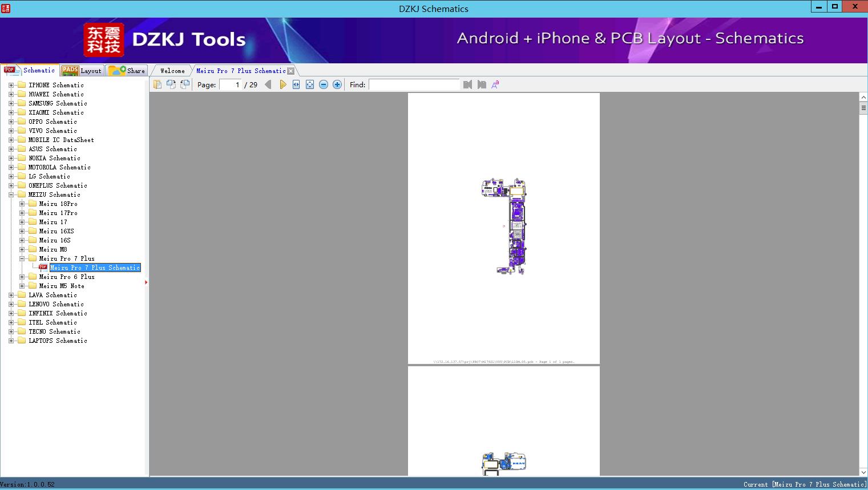Select Meizu M8 in the tree

pos(53,249)
